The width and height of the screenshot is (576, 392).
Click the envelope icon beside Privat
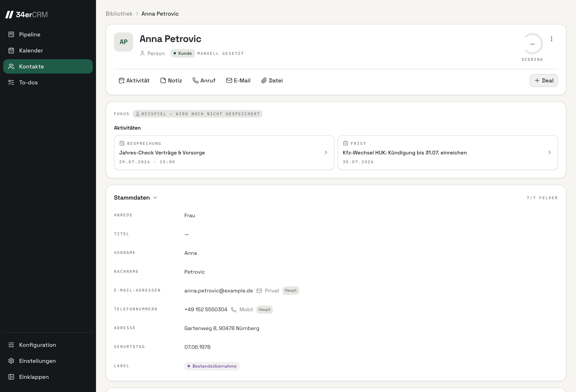[x=259, y=291]
